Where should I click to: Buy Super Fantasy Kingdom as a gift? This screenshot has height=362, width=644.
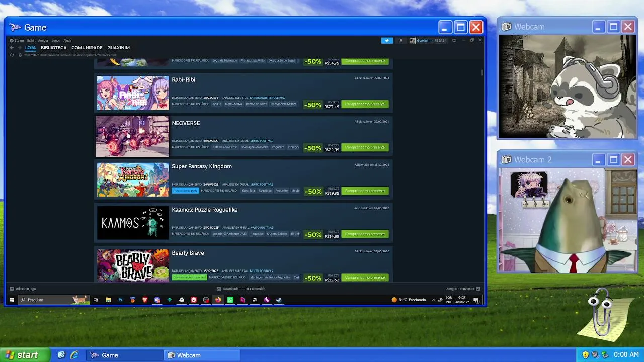pos(365,191)
